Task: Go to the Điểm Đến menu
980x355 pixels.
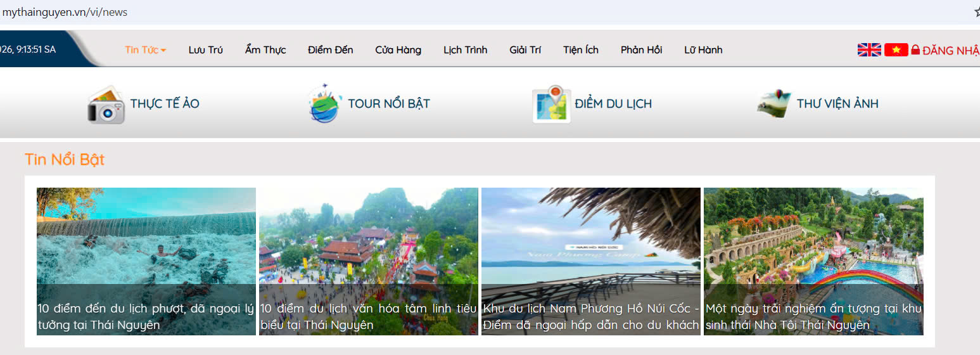Action: coord(330,50)
